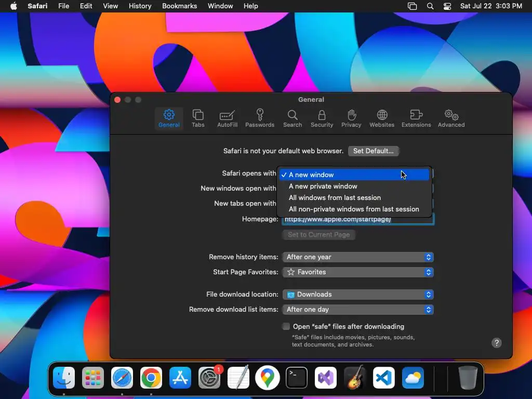Open the Apple menu
The image size is (532, 399).
tap(14, 6)
